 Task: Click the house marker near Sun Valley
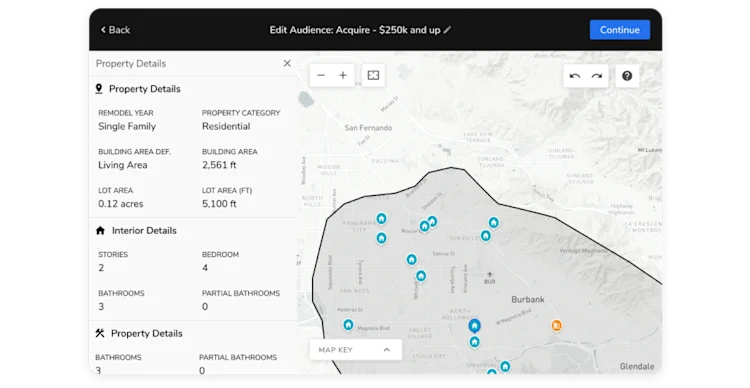(486, 236)
